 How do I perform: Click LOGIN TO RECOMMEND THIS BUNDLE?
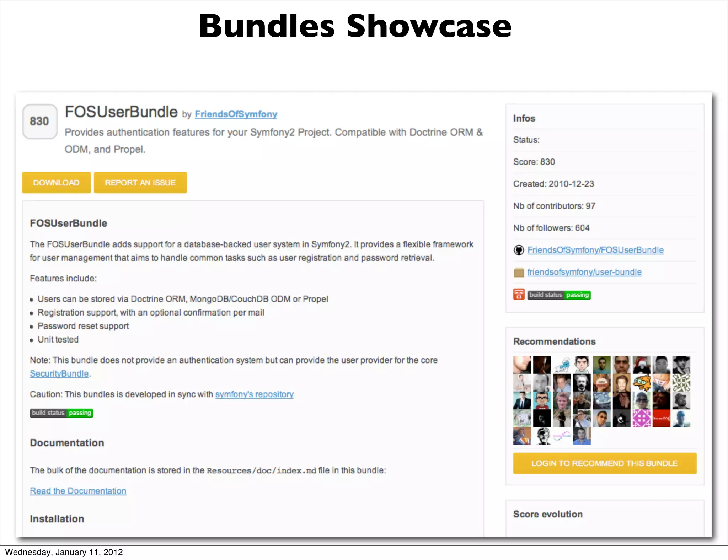click(x=605, y=463)
